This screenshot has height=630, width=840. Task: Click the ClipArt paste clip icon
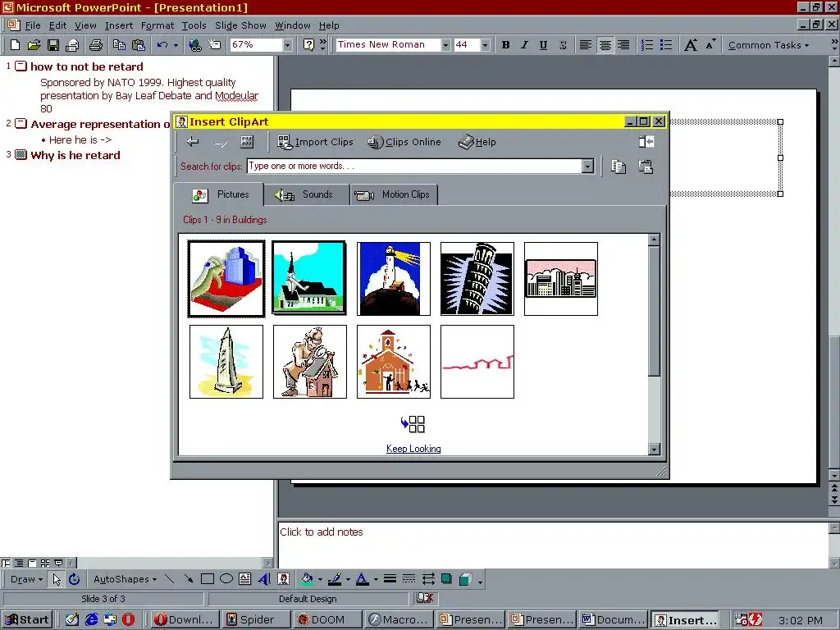[646, 167]
